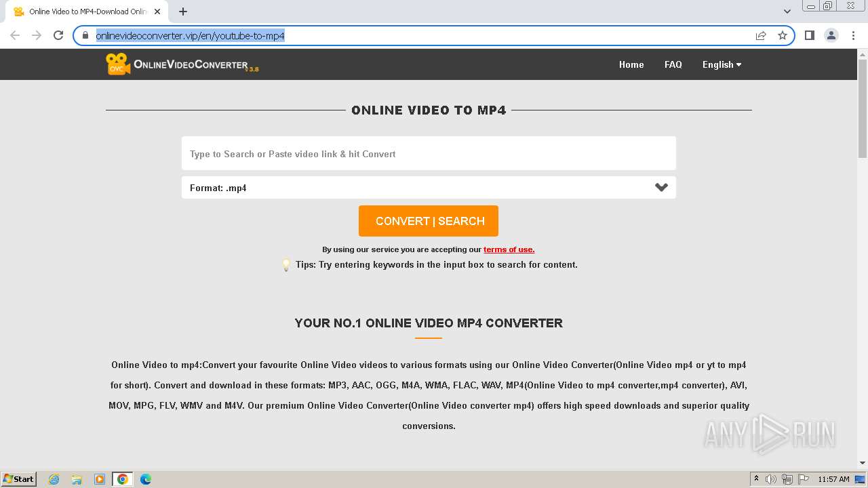Expand the English language menu

click(x=722, y=64)
